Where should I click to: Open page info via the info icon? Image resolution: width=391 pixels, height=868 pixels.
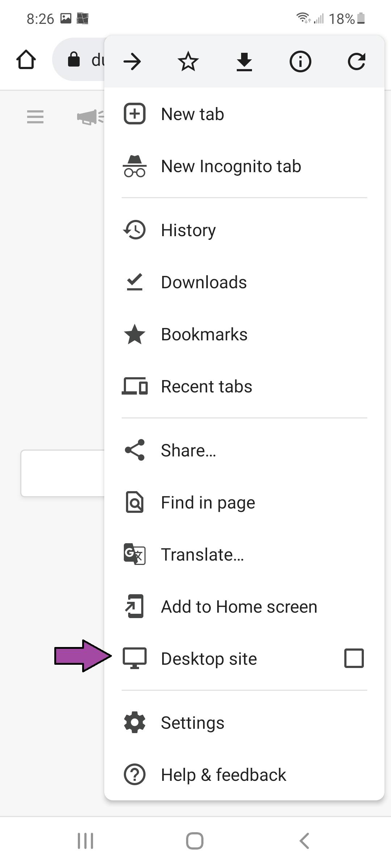300,61
